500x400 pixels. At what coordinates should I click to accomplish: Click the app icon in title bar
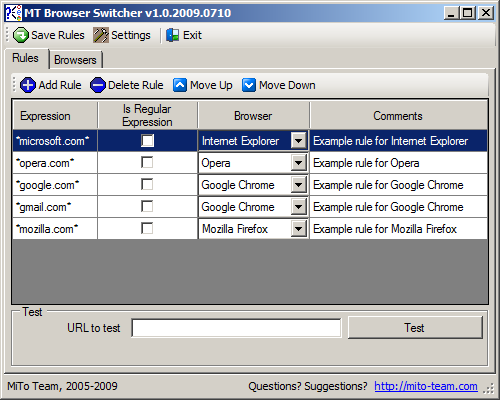[x=14, y=13]
